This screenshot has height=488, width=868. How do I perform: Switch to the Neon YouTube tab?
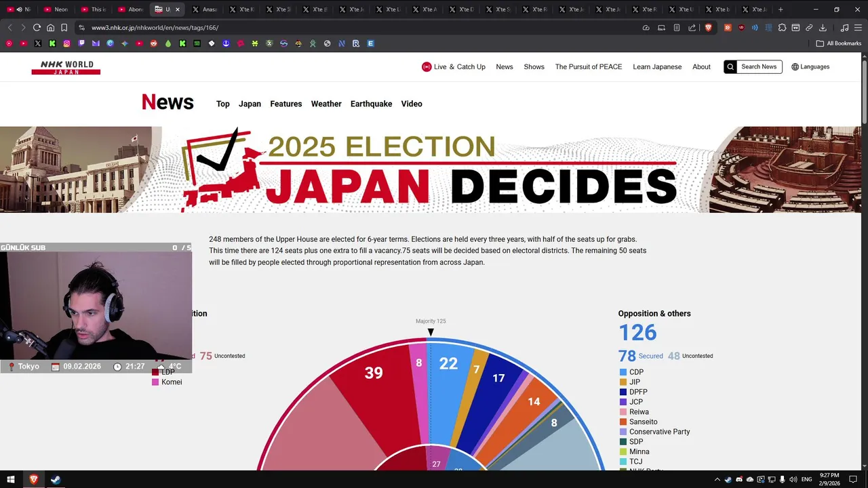tap(56, 9)
